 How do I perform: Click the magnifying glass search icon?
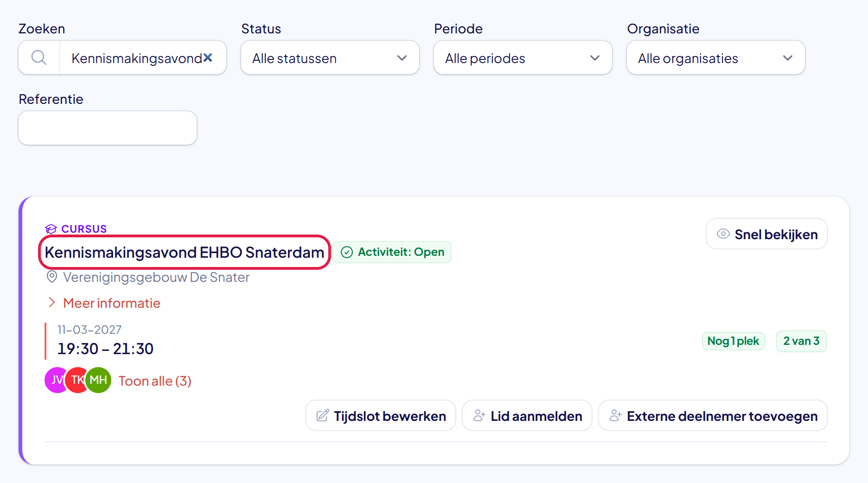tap(39, 58)
